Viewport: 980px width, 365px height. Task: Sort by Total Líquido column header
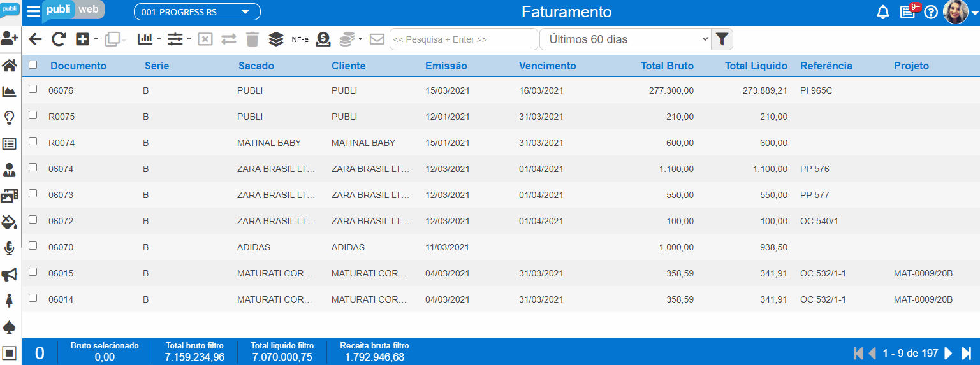(x=756, y=66)
